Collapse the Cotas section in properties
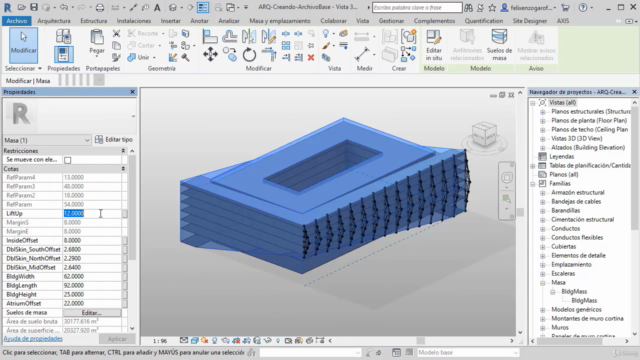The height and width of the screenshot is (360, 640). point(123,169)
